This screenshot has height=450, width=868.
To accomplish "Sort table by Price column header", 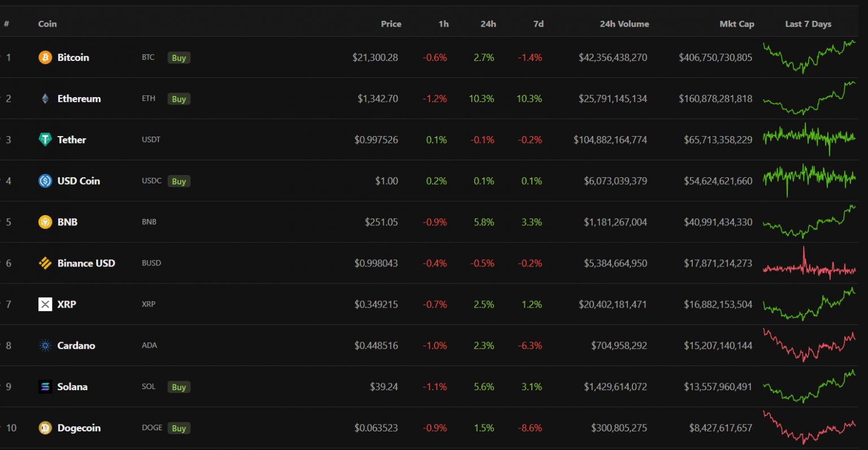I will (x=391, y=24).
